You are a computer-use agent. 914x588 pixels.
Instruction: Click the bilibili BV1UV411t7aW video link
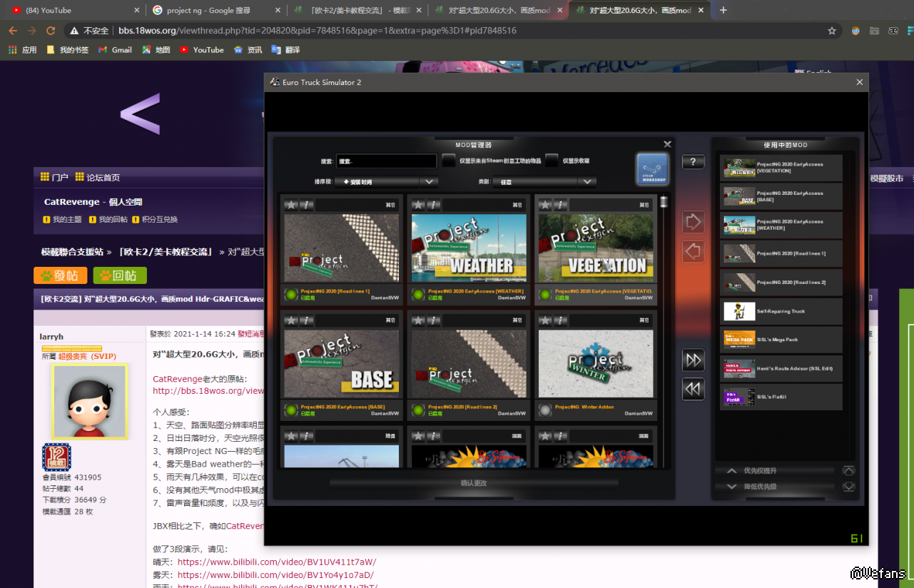(277, 562)
